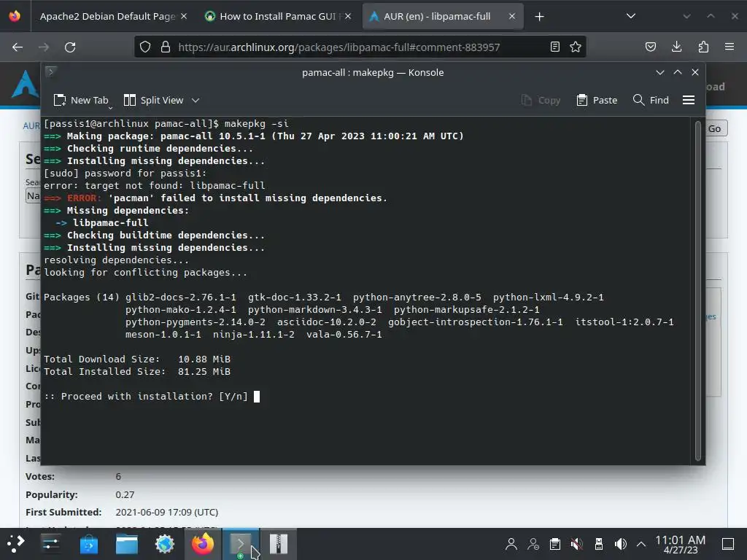Screen dimensions: 747x560
Task: Open the Firefox downloads panel
Action: click(x=676, y=47)
